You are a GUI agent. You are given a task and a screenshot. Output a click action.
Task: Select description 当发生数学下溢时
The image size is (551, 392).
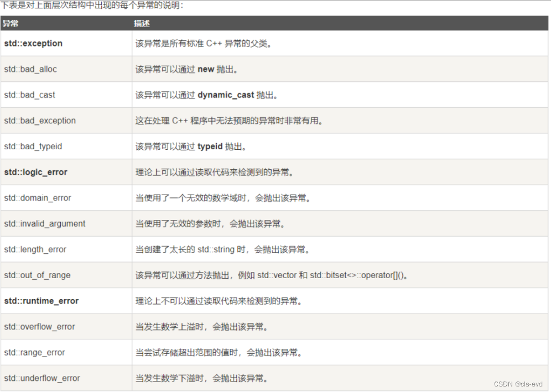point(202,378)
